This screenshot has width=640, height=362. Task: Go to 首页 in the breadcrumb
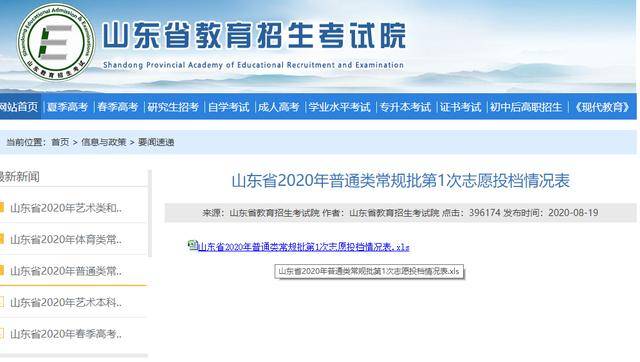coord(60,142)
